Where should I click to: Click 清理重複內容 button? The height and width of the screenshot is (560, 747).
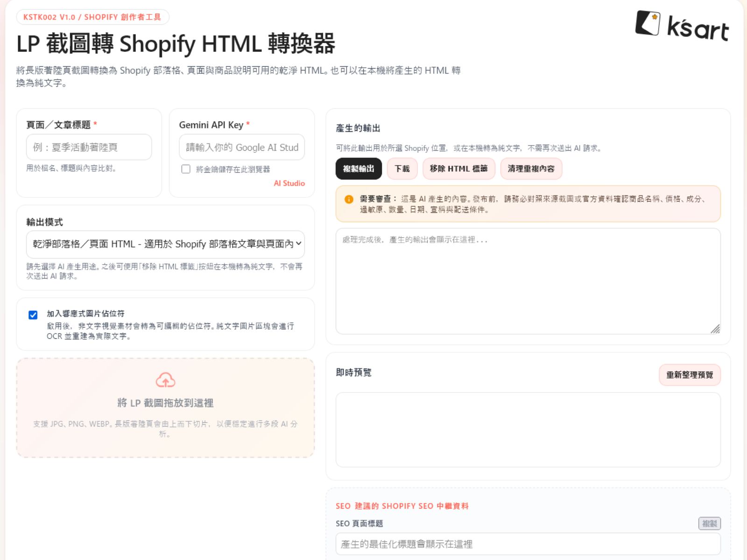[x=531, y=168]
